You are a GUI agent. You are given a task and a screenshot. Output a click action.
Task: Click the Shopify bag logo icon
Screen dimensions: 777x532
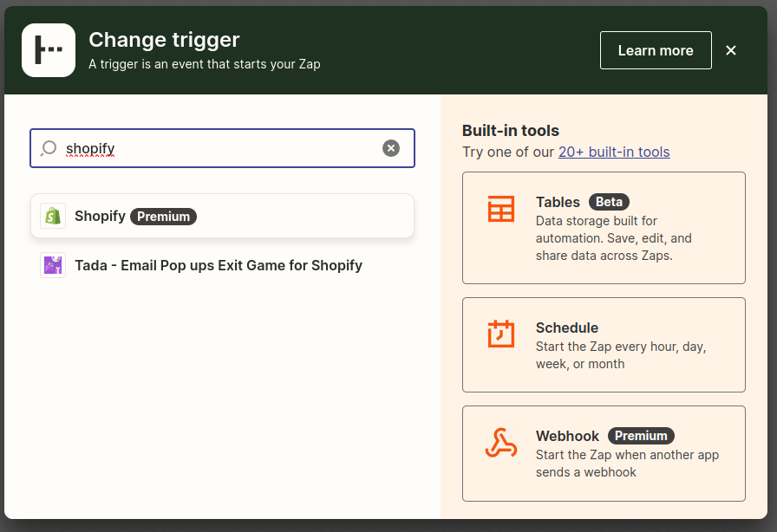[x=53, y=216]
